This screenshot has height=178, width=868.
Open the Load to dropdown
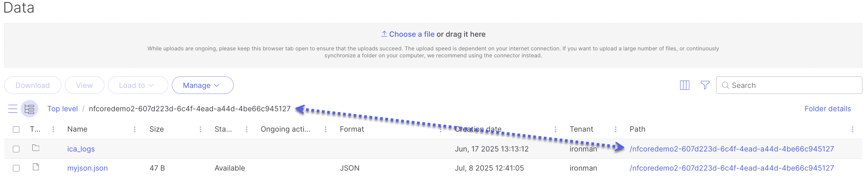point(138,86)
